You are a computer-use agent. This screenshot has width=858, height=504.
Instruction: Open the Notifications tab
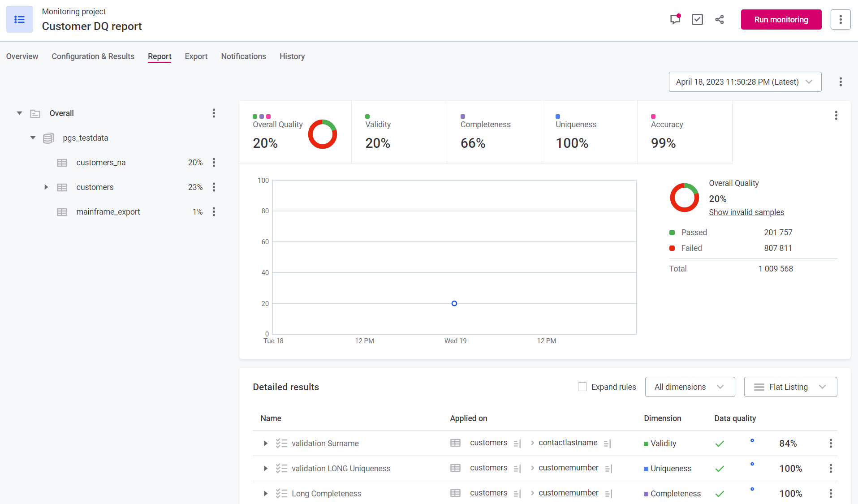point(243,56)
